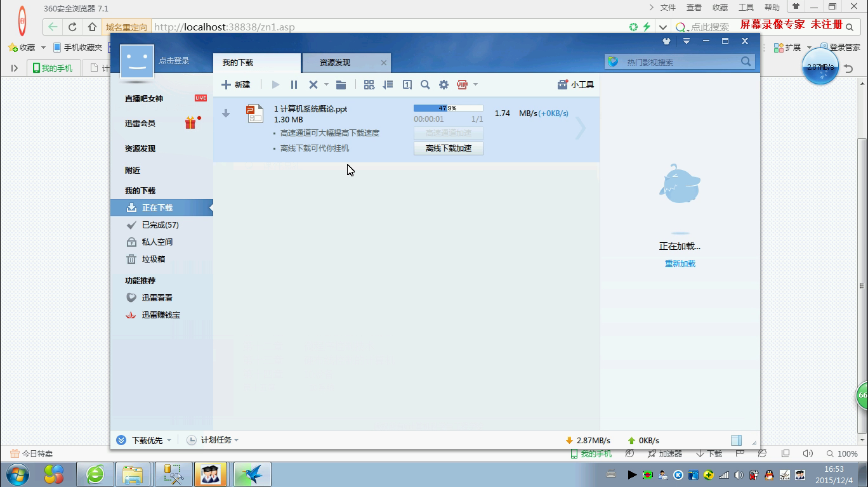Screen dimensions: 868x487
Task: Click the browser back arrow button
Action: [53, 27]
